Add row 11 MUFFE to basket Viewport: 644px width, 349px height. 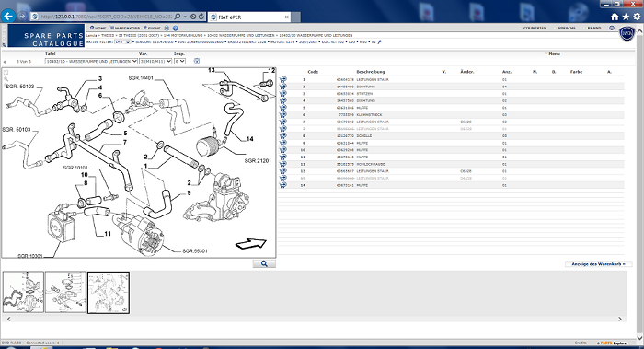point(283,157)
